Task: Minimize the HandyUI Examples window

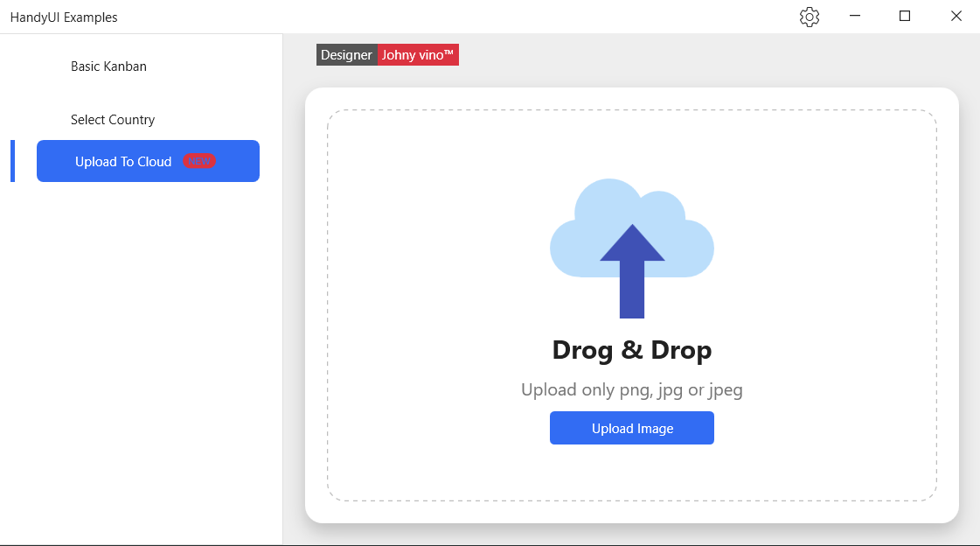Action: [855, 17]
